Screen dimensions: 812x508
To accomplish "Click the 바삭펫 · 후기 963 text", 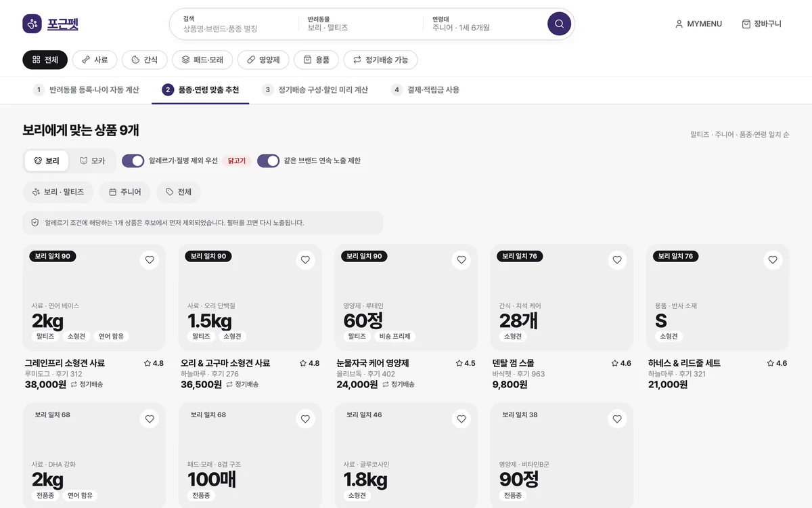I will click(518, 374).
